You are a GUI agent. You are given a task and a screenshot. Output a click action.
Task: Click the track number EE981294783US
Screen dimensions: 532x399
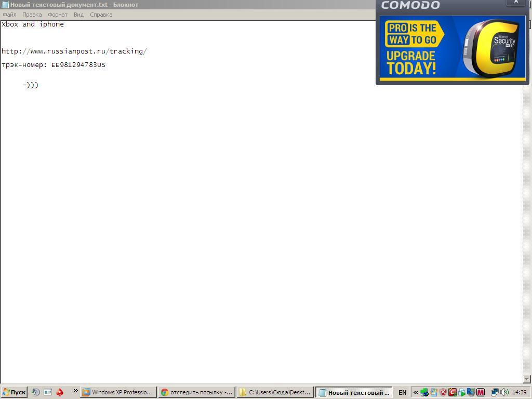pos(78,65)
